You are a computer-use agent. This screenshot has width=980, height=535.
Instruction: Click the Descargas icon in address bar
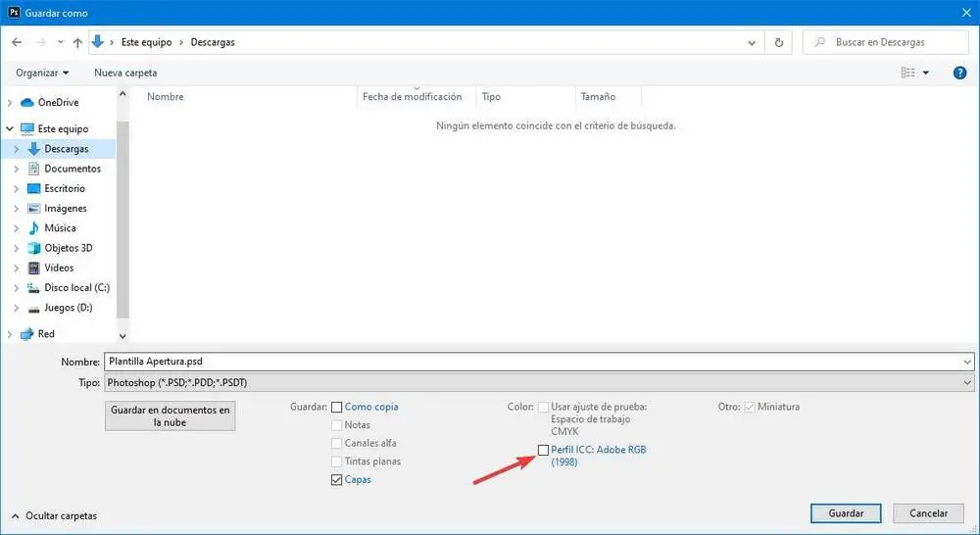pos(97,42)
